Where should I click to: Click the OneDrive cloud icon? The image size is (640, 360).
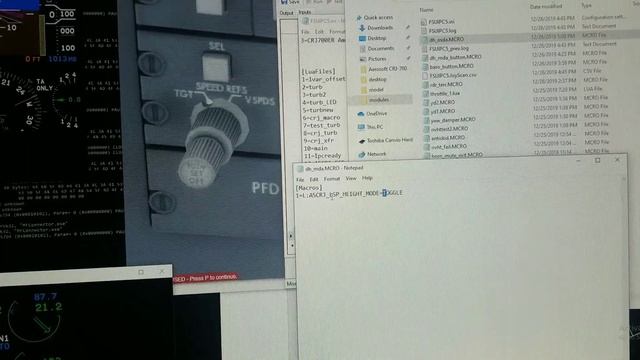tap(360, 114)
